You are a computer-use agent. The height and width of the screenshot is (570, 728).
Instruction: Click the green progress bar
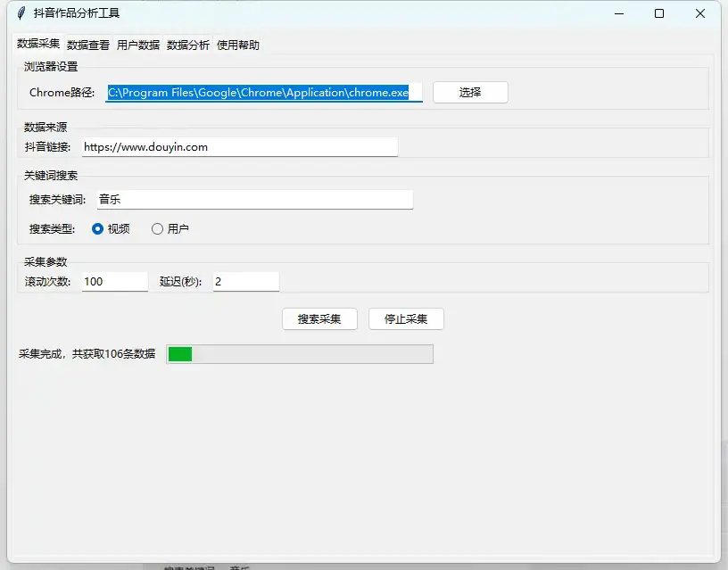[301, 354]
